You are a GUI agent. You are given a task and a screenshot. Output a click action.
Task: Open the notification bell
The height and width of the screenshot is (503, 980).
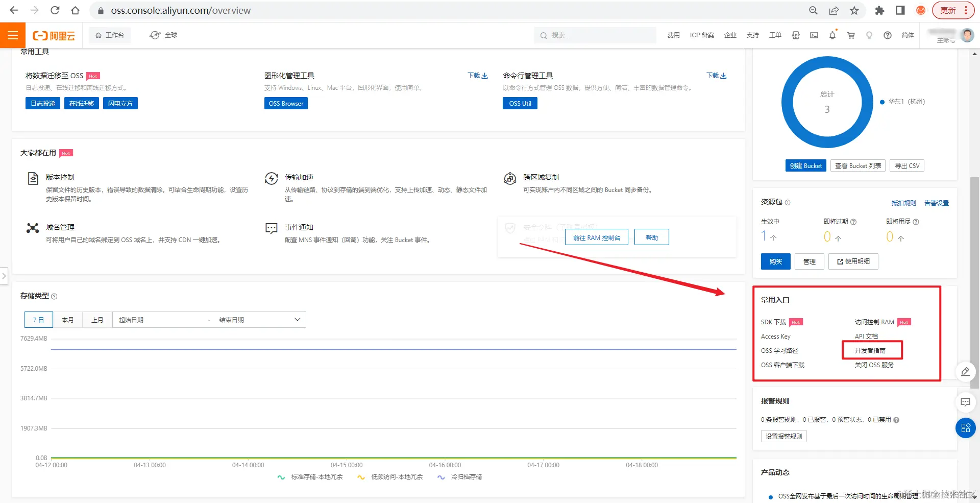(832, 35)
